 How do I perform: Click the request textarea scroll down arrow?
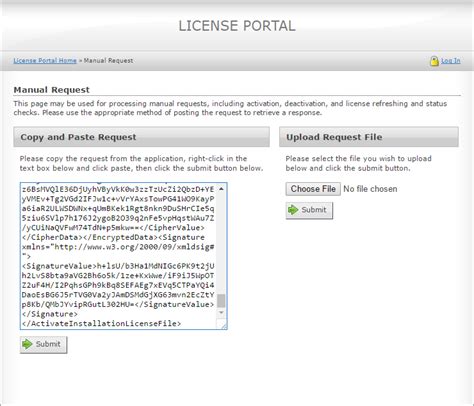click(221, 313)
